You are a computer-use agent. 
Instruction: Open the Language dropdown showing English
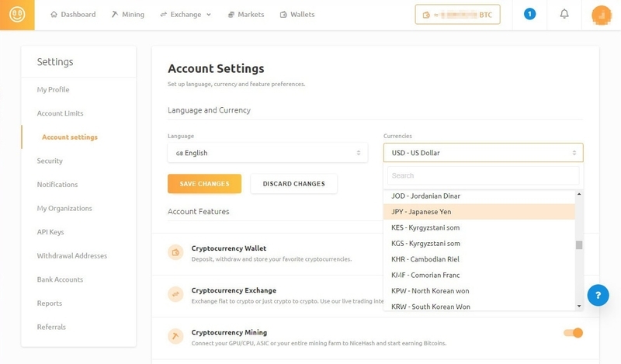point(268,153)
